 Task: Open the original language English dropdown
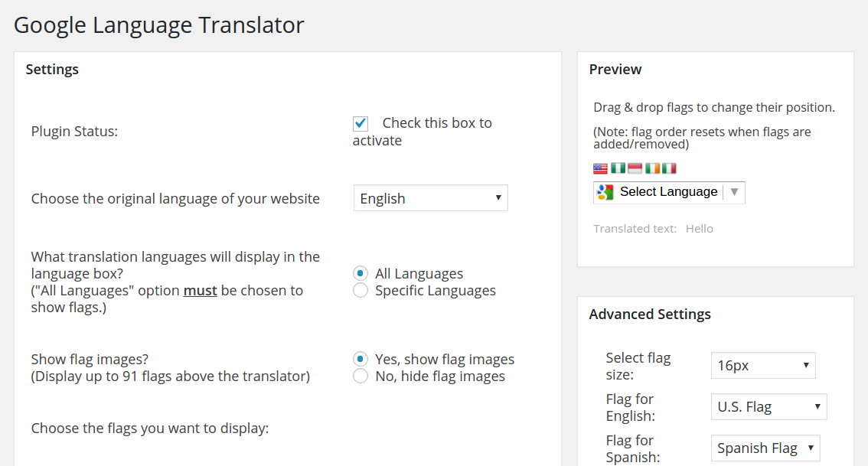click(431, 198)
